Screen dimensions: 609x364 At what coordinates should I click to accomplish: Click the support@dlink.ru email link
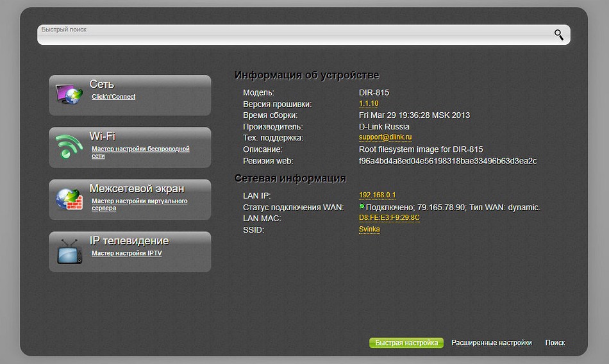(385, 138)
